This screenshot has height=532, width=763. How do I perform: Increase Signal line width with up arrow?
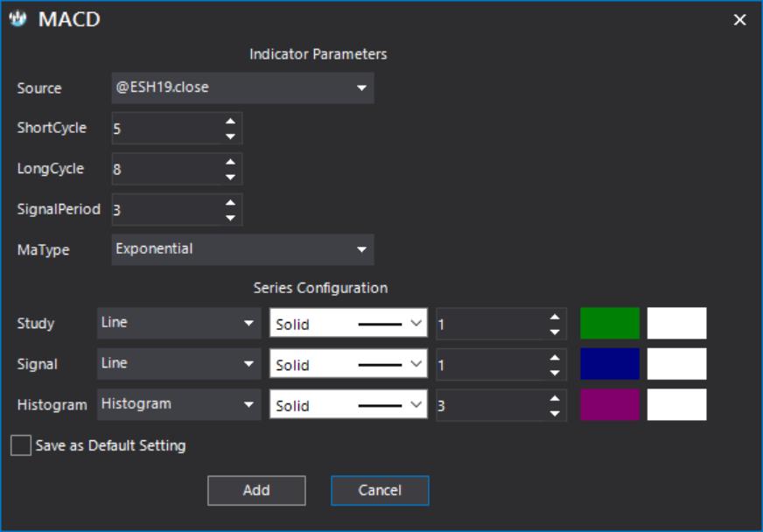[x=555, y=358]
